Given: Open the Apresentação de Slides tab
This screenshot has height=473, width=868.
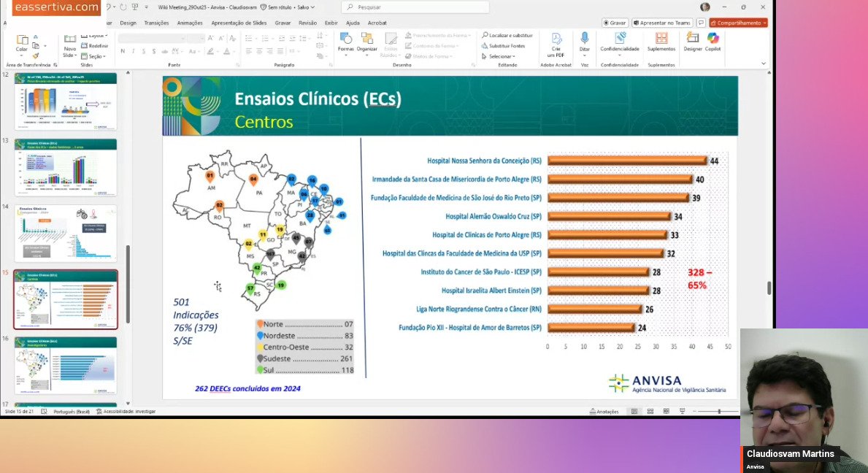Looking at the screenshot, I should (240, 23).
